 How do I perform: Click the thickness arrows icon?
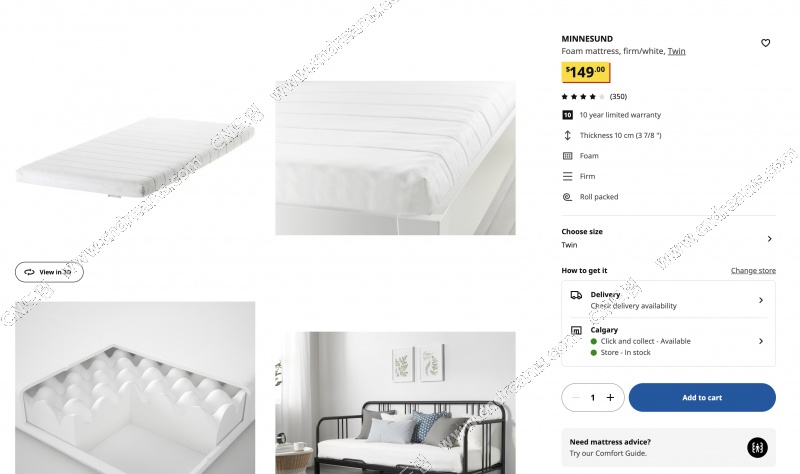click(x=567, y=135)
